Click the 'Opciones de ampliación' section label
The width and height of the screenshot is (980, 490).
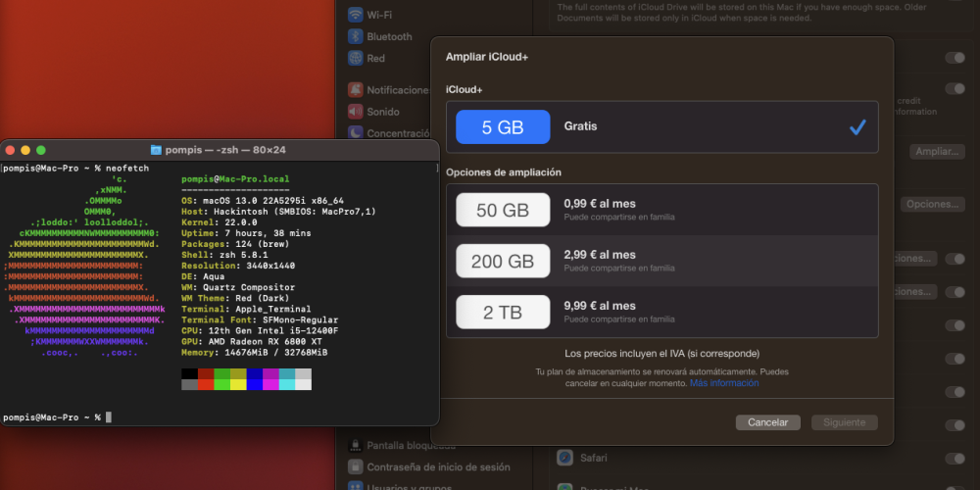[503, 172]
